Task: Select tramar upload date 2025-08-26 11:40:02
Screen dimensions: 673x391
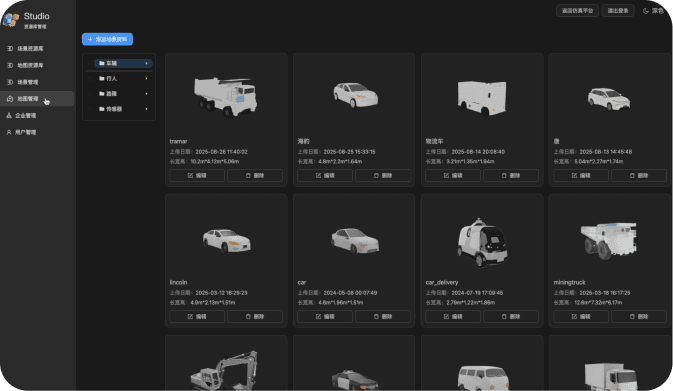Action: [221, 152]
